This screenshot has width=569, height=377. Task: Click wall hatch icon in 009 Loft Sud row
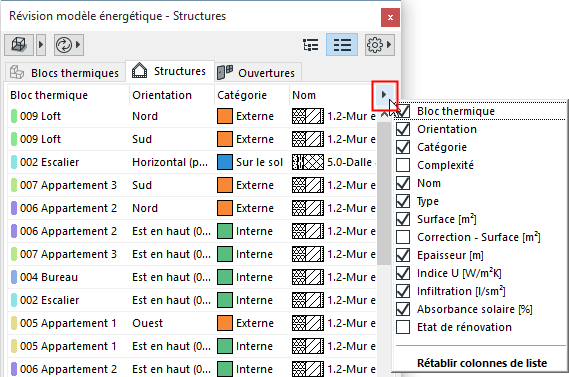(308, 139)
